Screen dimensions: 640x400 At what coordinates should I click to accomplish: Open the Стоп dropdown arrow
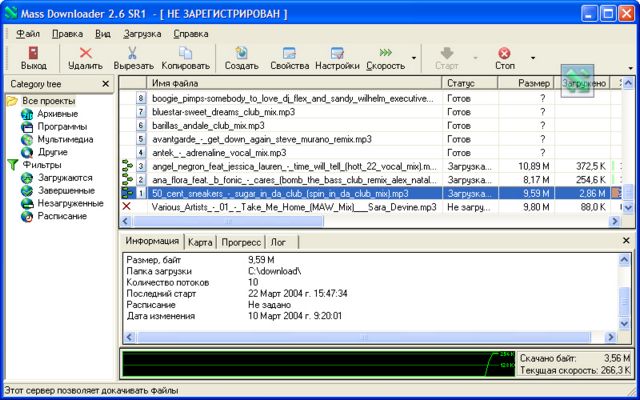(533, 58)
